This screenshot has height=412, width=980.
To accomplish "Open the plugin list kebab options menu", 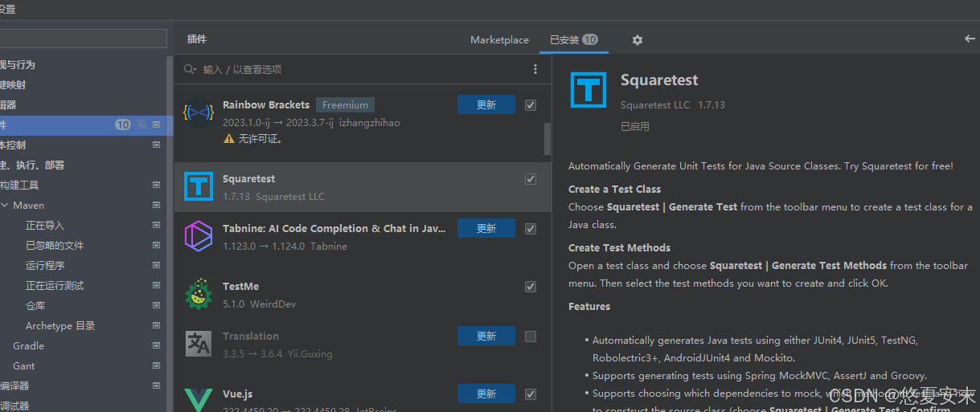I will coord(535,70).
